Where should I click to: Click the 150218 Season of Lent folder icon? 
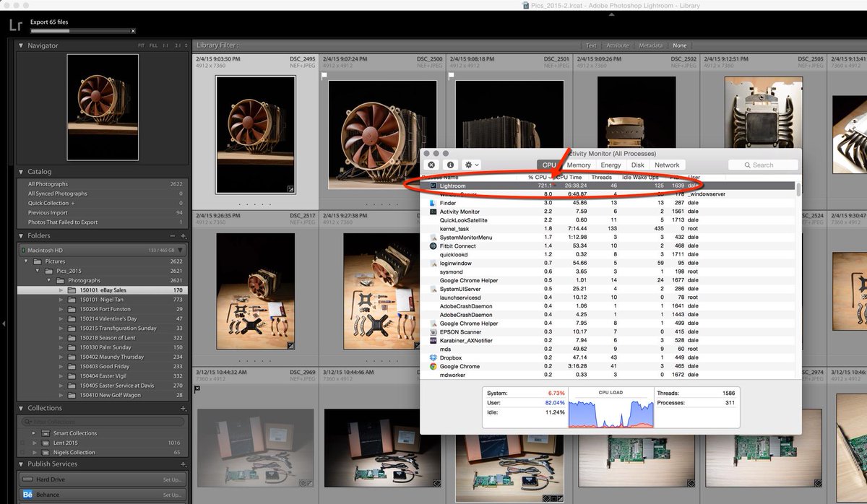coord(72,338)
